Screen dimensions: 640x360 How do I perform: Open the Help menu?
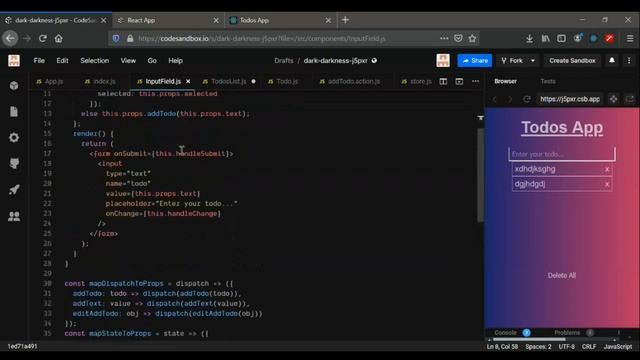(x=176, y=60)
